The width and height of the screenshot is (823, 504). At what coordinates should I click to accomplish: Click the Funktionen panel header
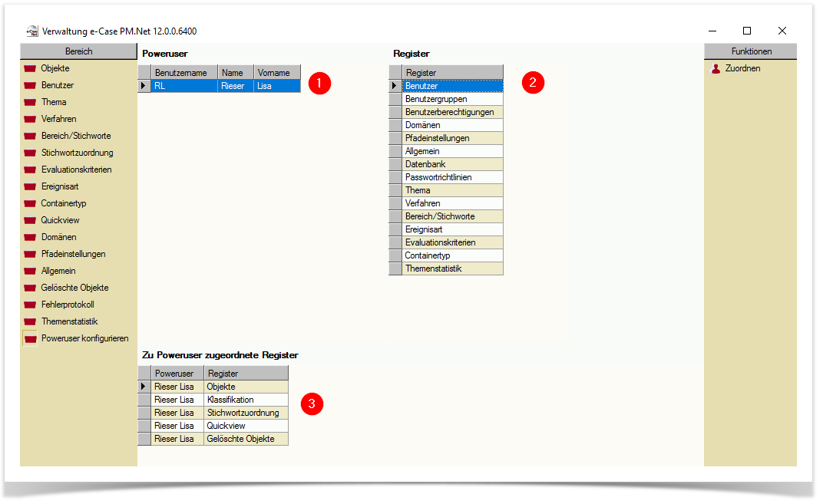751,51
